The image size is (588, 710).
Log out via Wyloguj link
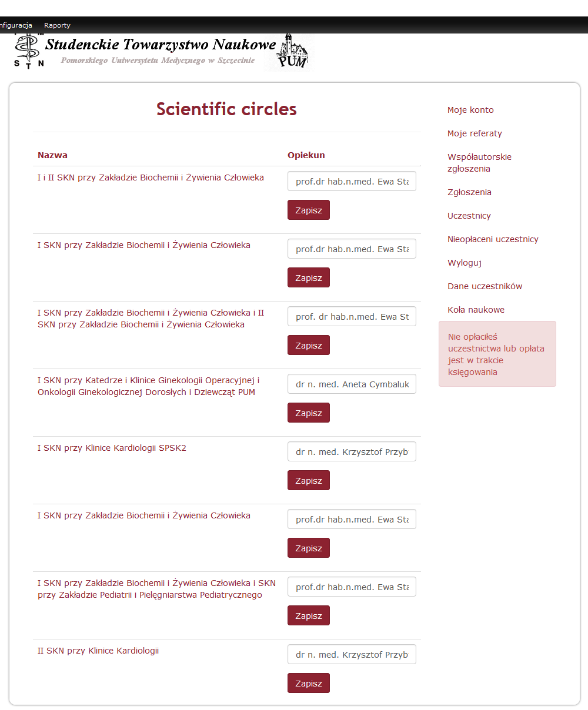[465, 263]
